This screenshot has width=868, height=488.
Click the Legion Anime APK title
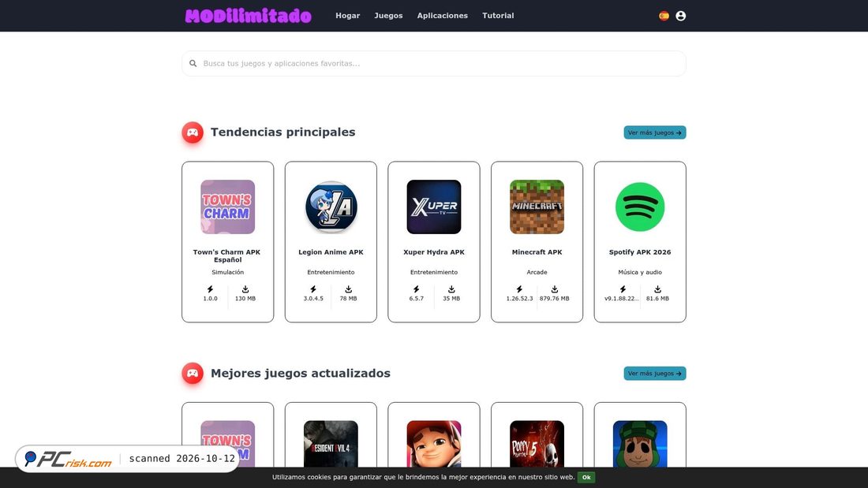(x=331, y=252)
